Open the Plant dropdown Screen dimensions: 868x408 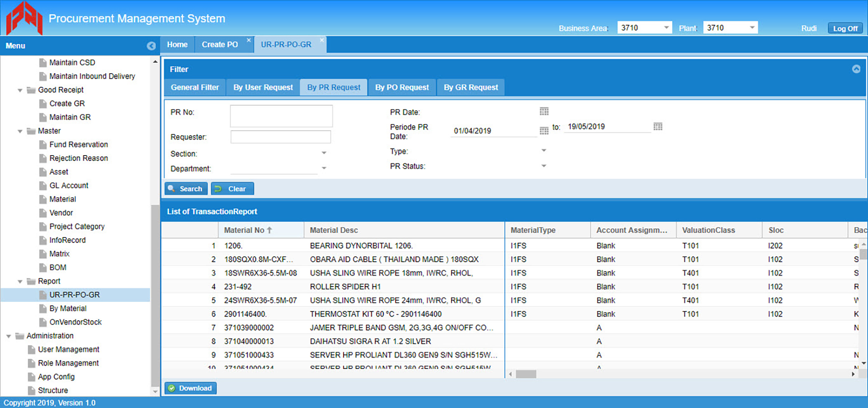point(752,28)
